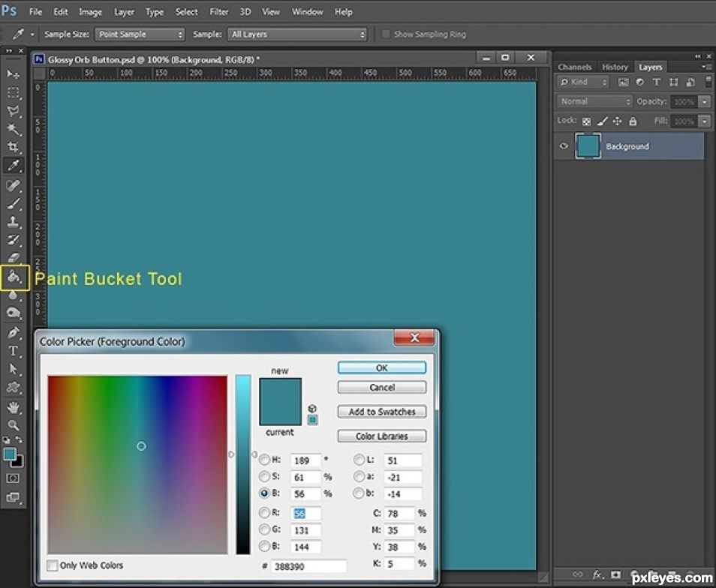This screenshot has width=716, height=588.
Task: Open the Window menu
Action: coord(307,12)
